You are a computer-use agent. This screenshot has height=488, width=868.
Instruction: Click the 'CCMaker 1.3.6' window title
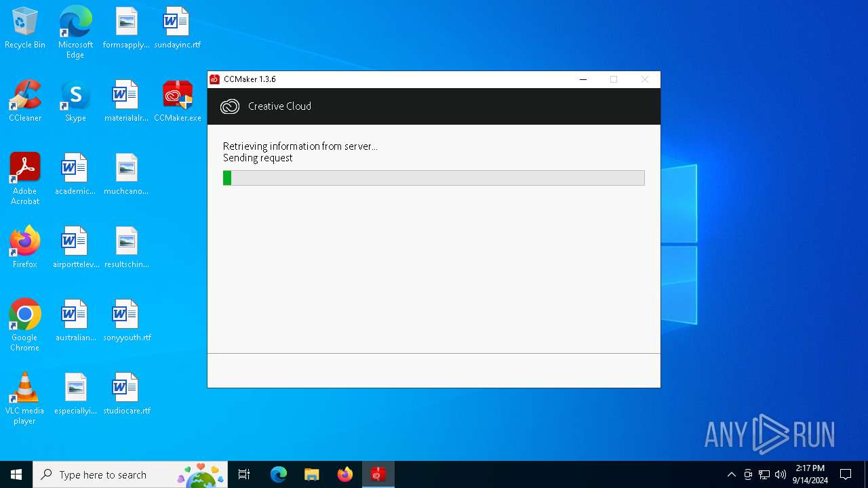click(x=250, y=79)
